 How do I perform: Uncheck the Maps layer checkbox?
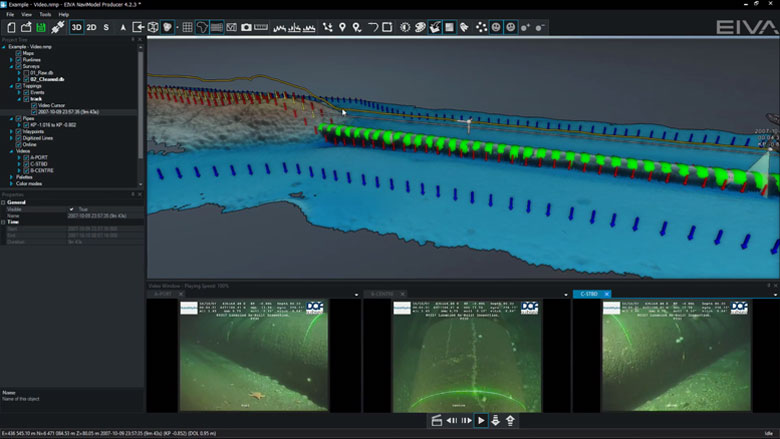click(x=18, y=53)
